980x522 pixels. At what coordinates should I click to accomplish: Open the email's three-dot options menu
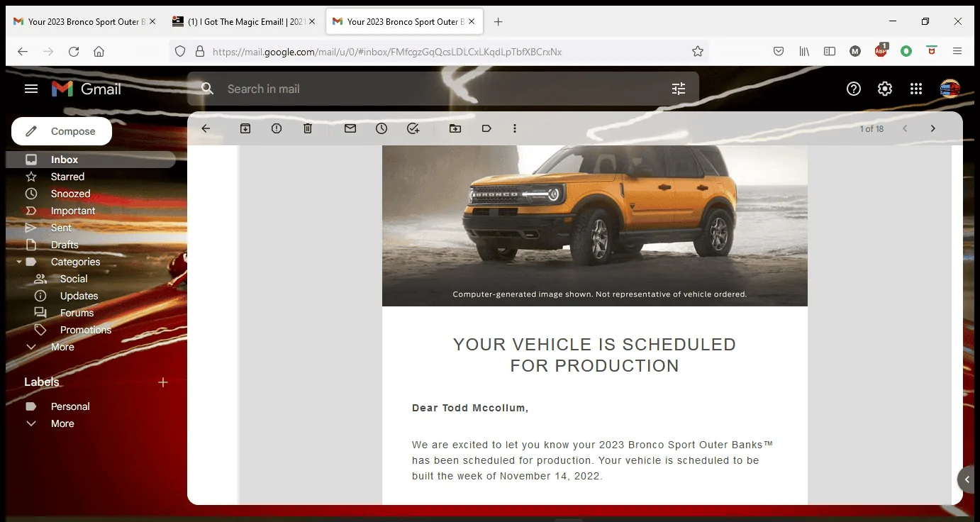pyautogui.click(x=515, y=128)
